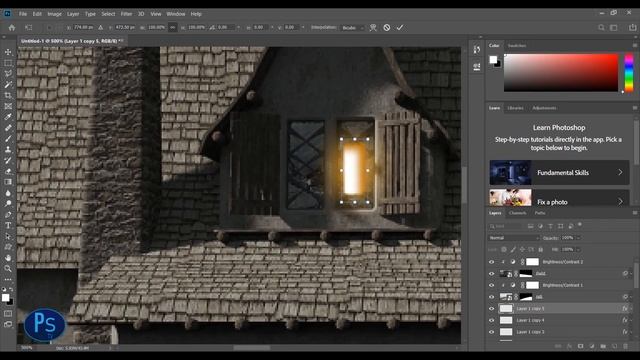The width and height of the screenshot is (640, 360).
Task: Switch to the Swatches tab
Action: click(x=517, y=46)
